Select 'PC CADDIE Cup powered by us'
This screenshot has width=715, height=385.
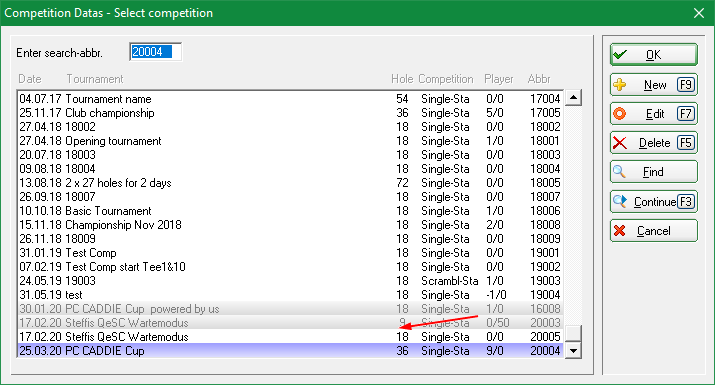[x=290, y=309]
